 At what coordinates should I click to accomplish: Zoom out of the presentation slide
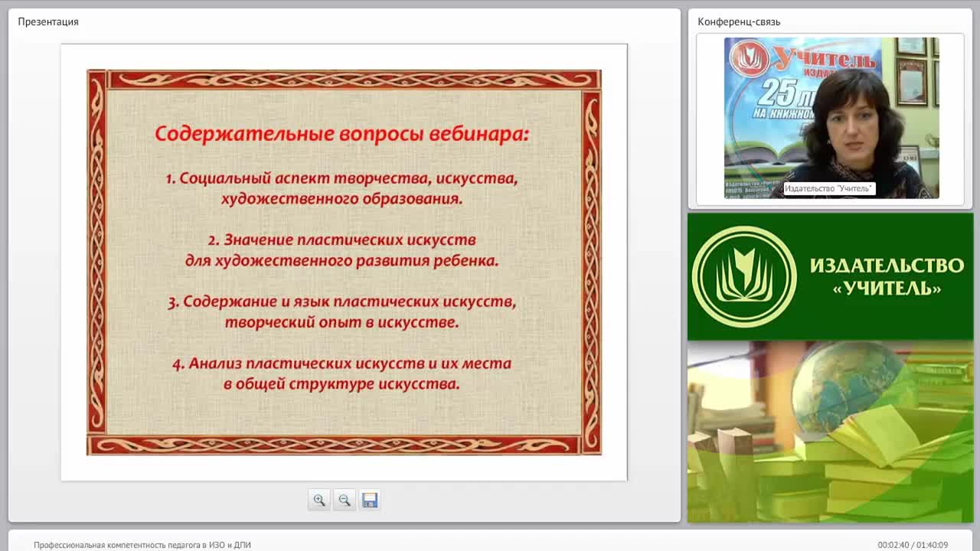345,500
